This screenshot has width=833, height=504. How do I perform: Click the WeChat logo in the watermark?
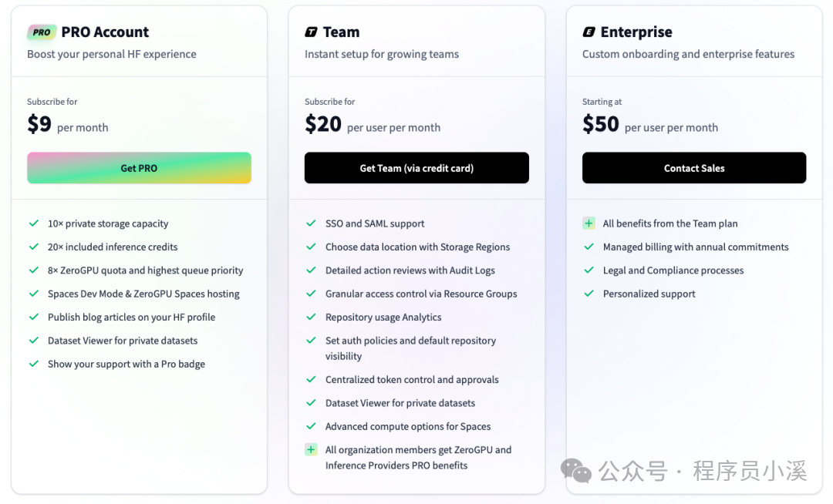(x=576, y=470)
